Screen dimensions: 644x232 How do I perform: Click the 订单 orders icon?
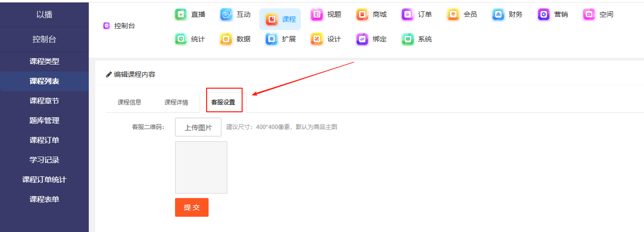click(x=408, y=15)
